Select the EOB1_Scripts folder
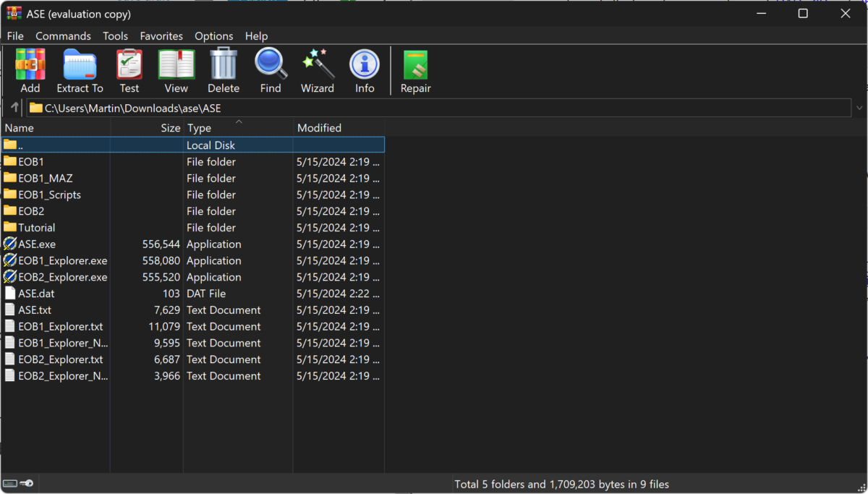The image size is (868, 494). click(x=49, y=194)
